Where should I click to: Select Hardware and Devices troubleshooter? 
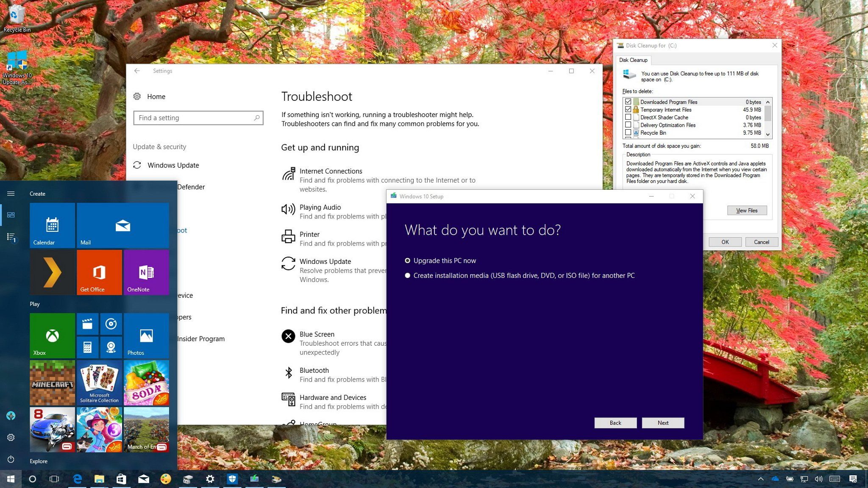point(334,402)
